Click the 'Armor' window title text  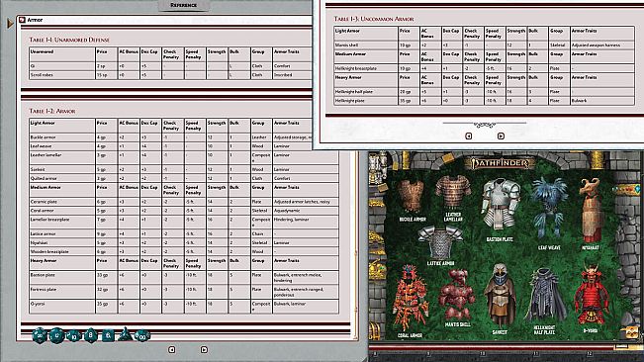[35, 20]
